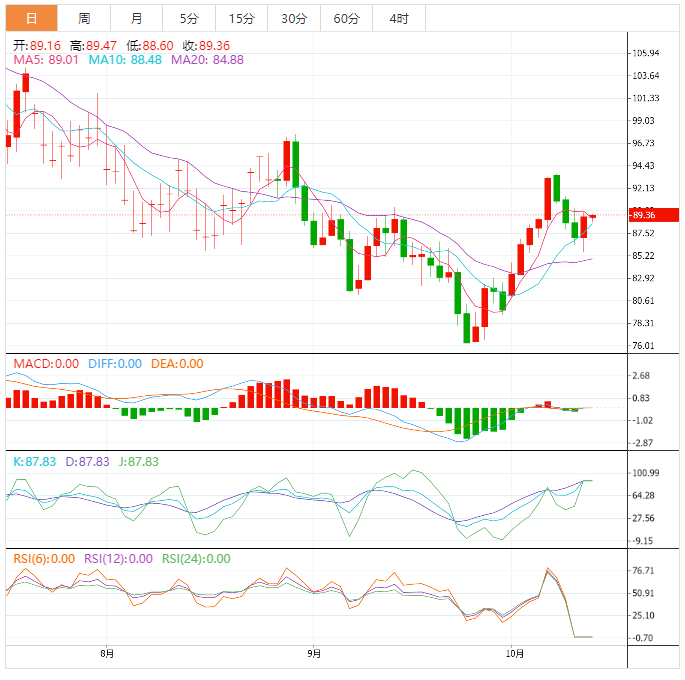This screenshot has height=680, width=685.
Task: Click the 9月 date axis label
Action: (314, 654)
